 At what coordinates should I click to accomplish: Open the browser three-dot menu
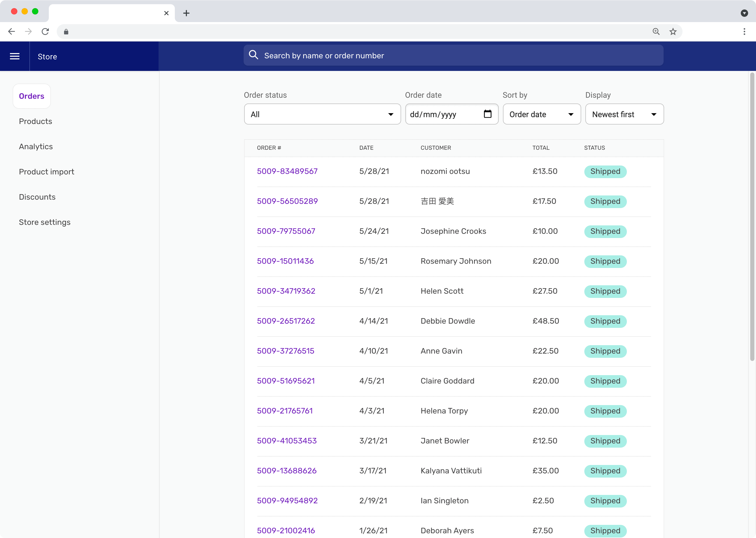point(744,32)
